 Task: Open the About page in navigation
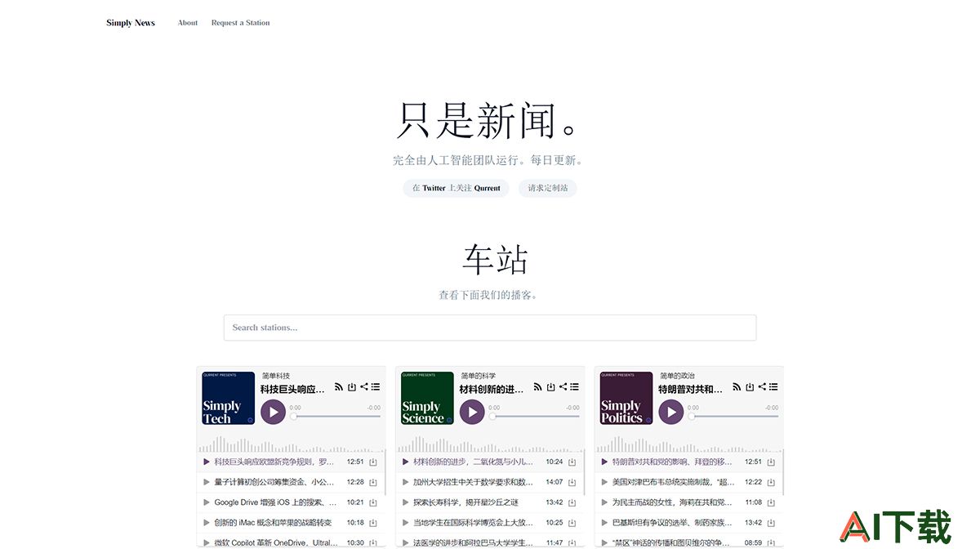[188, 23]
